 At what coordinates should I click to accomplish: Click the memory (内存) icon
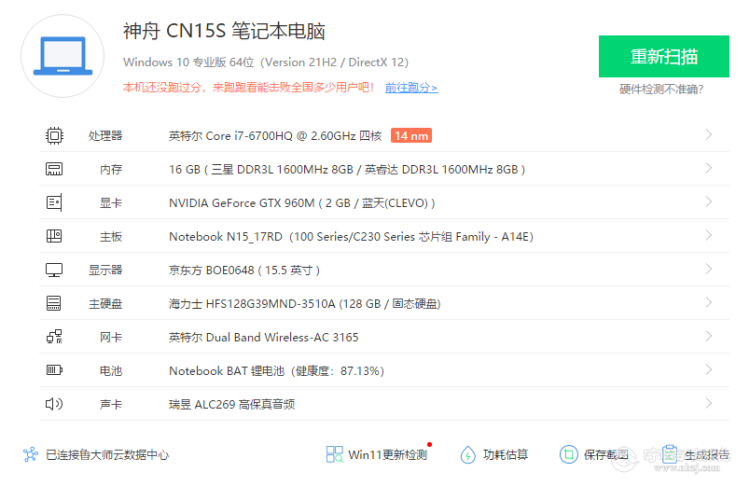(x=54, y=169)
